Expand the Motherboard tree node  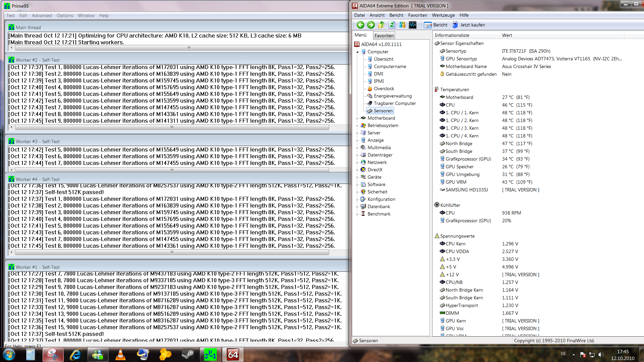357,118
